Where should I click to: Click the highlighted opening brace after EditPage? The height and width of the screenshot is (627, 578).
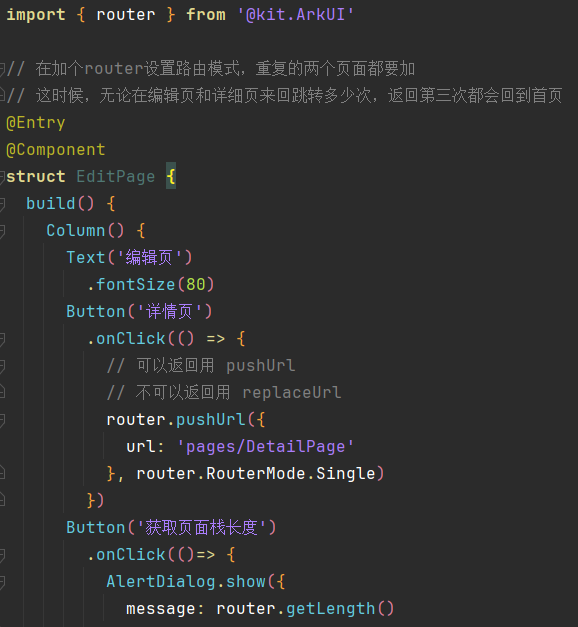171,176
